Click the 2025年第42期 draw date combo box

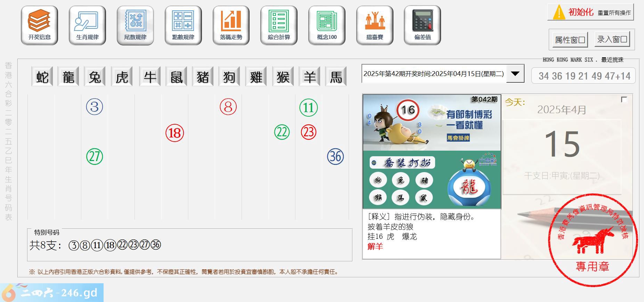(434, 74)
